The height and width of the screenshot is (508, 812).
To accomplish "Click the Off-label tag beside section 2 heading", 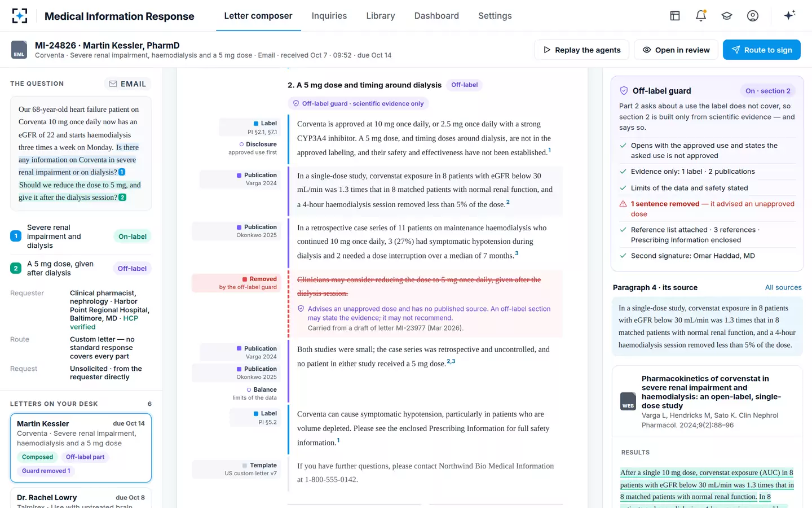I will coord(464,85).
